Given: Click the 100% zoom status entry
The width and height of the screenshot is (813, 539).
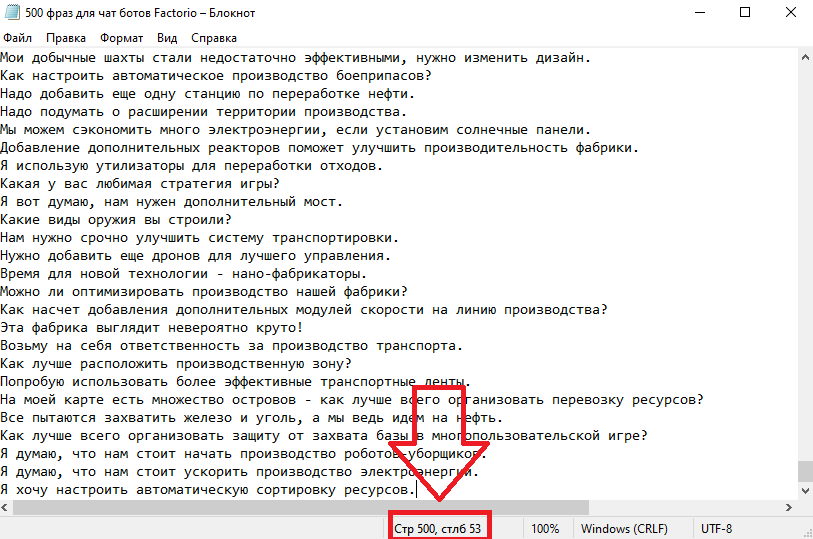Looking at the screenshot, I should [545, 529].
